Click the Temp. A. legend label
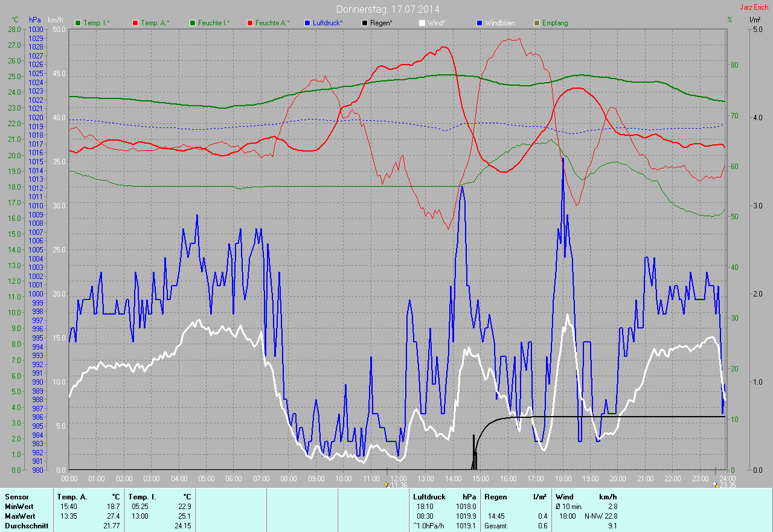The image size is (773, 532). (x=155, y=23)
